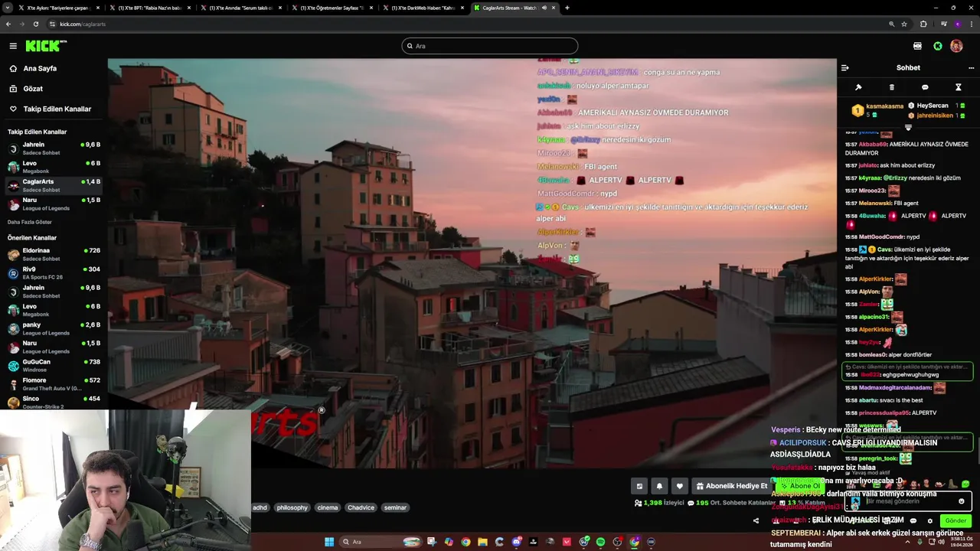
Task: Click the Windows taskbar search box
Action: point(381,542)
